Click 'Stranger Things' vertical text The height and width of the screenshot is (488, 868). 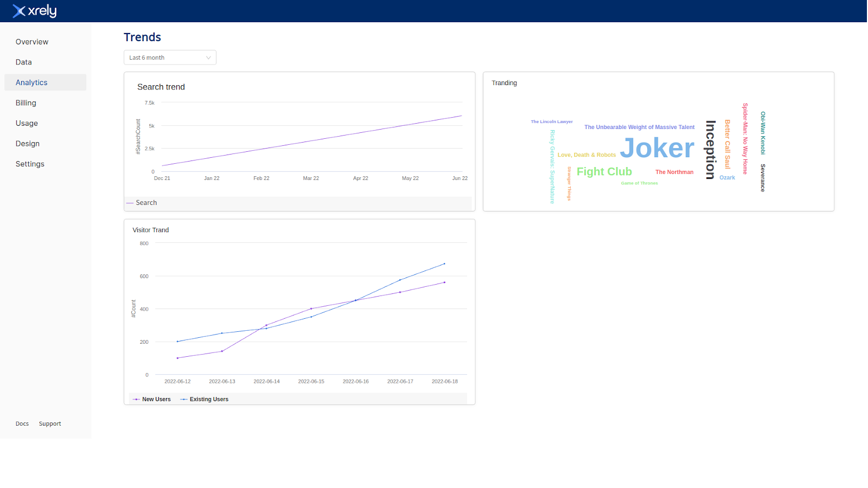[569, 184]
